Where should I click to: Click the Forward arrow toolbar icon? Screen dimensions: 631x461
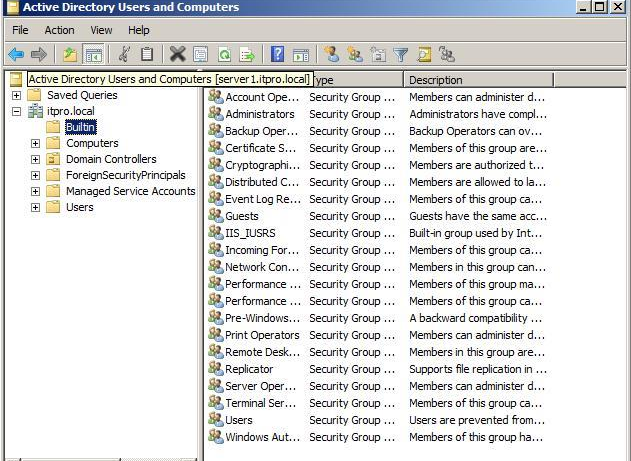tap(39, 54)
